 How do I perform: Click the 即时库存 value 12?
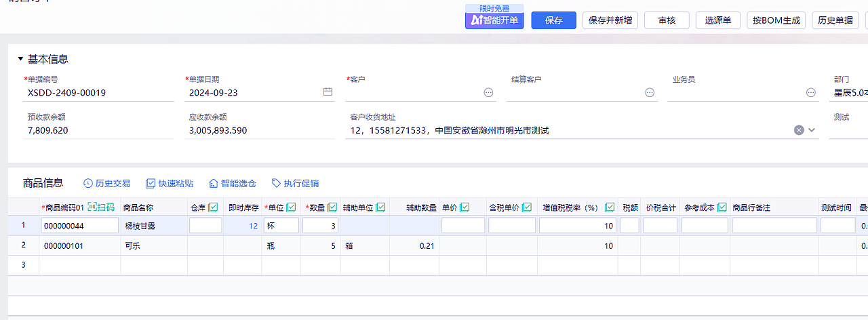pos(254,226)
